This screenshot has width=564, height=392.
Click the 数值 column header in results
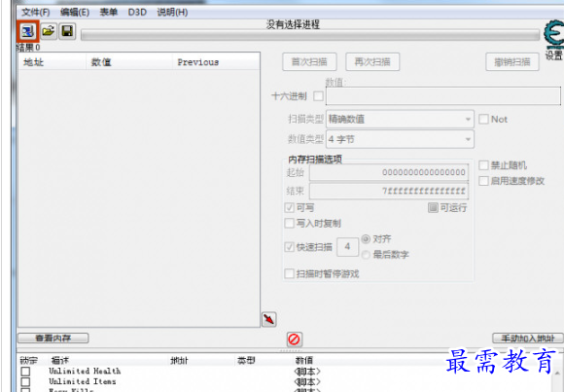pos(129,62)
